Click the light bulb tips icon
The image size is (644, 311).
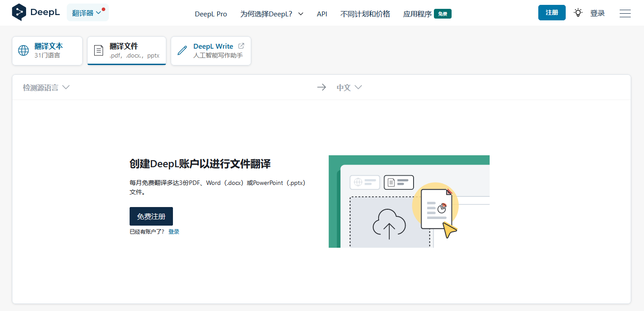coord(578,13)
